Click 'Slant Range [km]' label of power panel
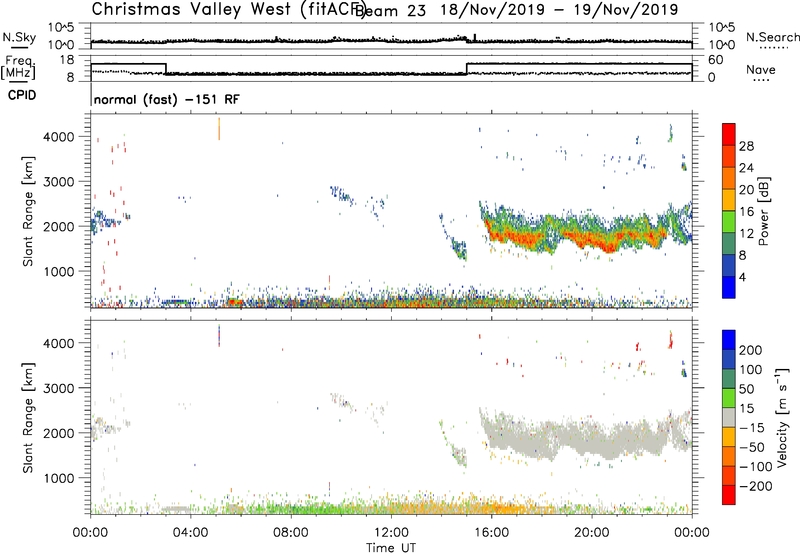800x554 pixels. [x=28, y=211]
